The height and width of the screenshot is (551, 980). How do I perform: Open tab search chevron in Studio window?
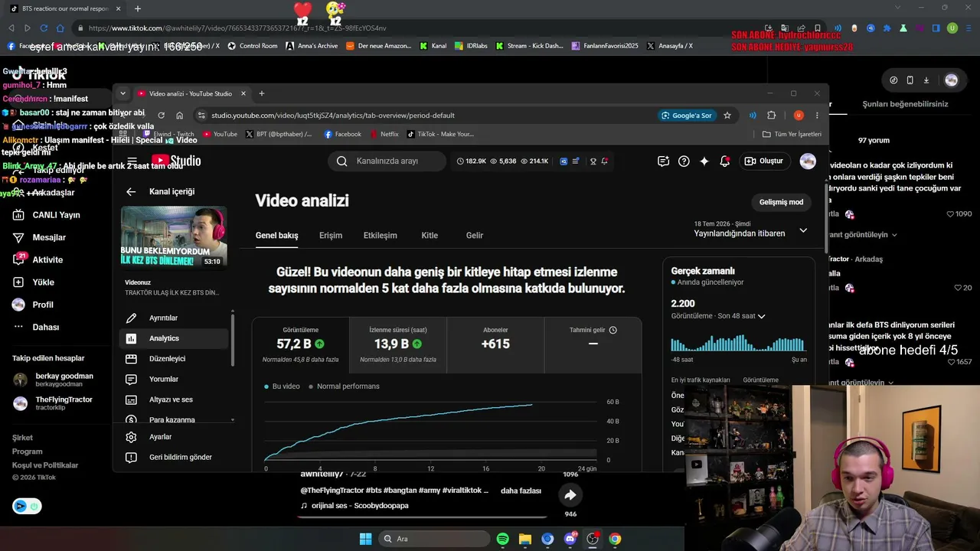122,93
